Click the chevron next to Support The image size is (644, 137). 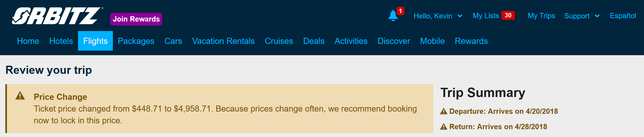point(597,16)
